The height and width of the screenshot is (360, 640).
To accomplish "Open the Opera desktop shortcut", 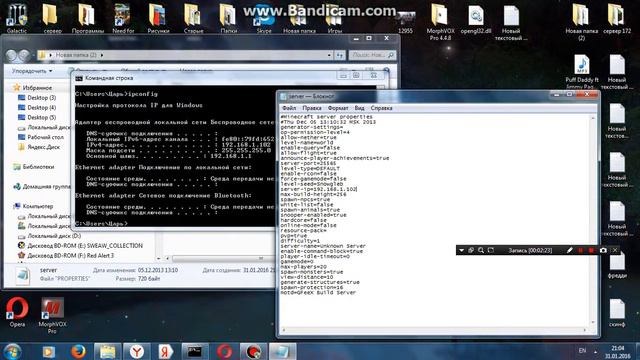I will (x=17, y=311).
